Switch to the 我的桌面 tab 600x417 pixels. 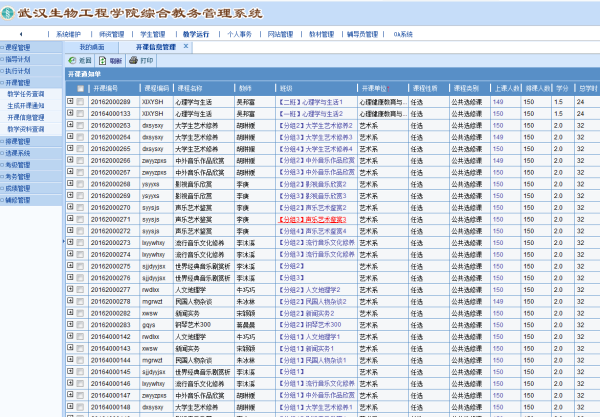click(x=91, y=46)
